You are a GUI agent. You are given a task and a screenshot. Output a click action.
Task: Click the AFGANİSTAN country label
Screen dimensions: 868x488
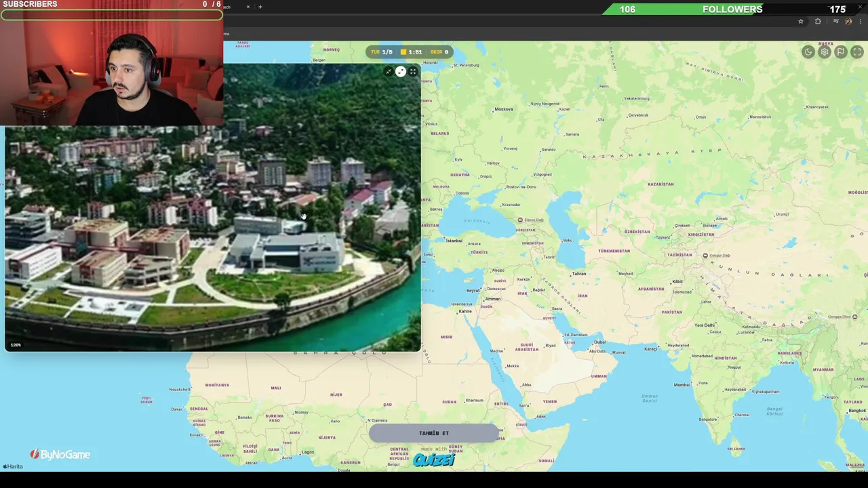click(x=651, y=289)
